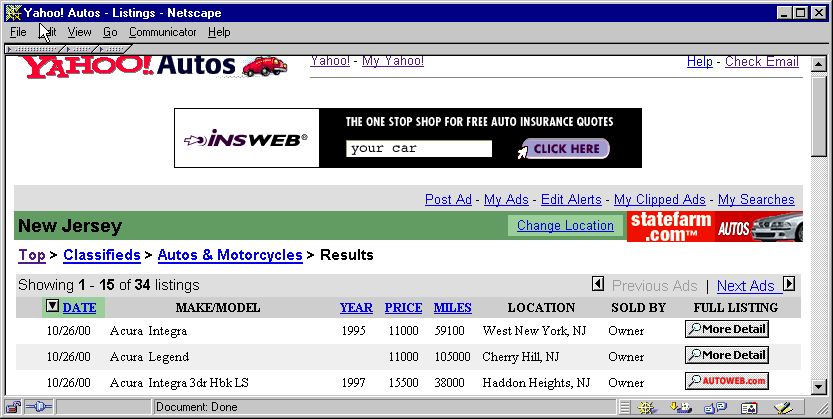Click the '105000' miles value
The width and height of the screenshot is (833, 419).
coord(453,357)
